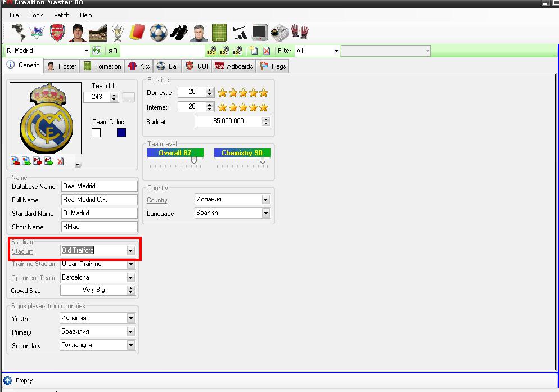Screen dimensions: 559x392
Task: Open the Boots editor shoe icon
Action: click(179, 33)
